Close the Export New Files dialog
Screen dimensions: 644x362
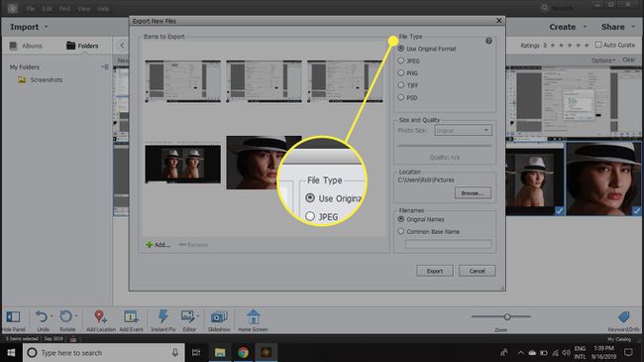click(498, 20)
